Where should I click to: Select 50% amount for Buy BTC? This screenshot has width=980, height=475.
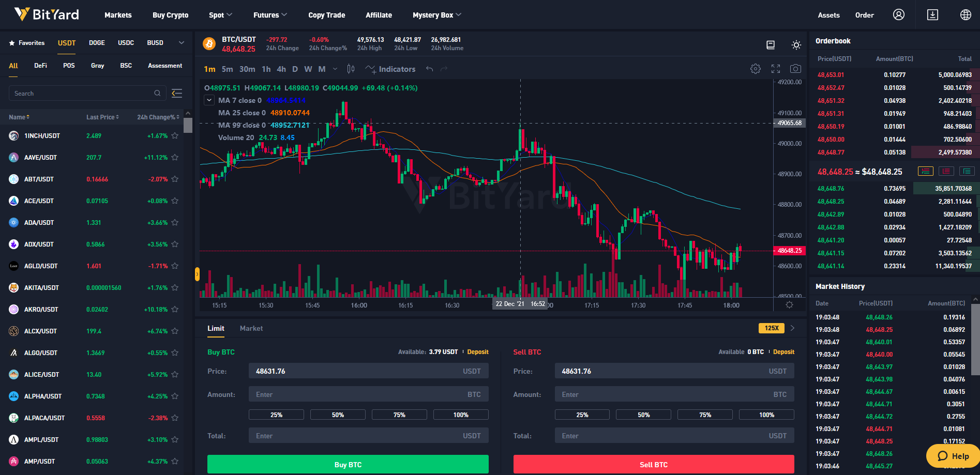[338, 415]
